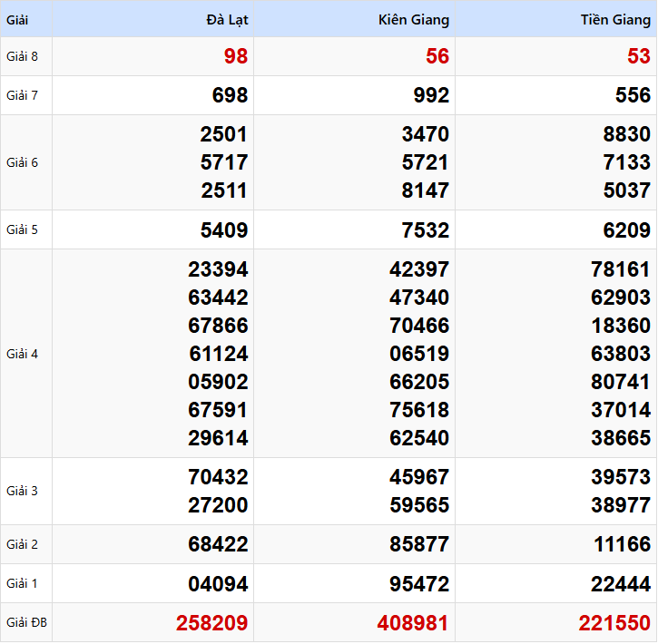Click Giải 1 number 95472

(419, 583)
